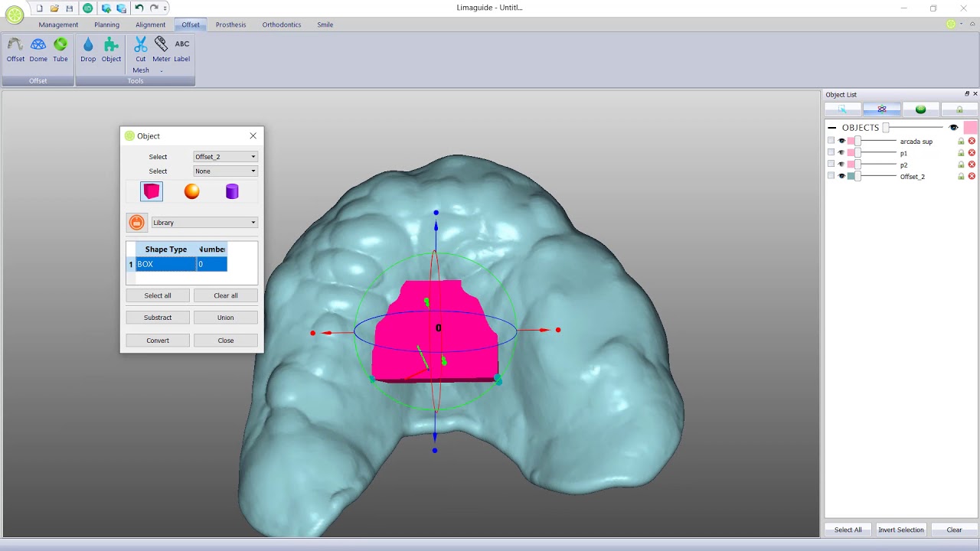Redo the last action
Screen dimensions: 980x551
point(154,8)
